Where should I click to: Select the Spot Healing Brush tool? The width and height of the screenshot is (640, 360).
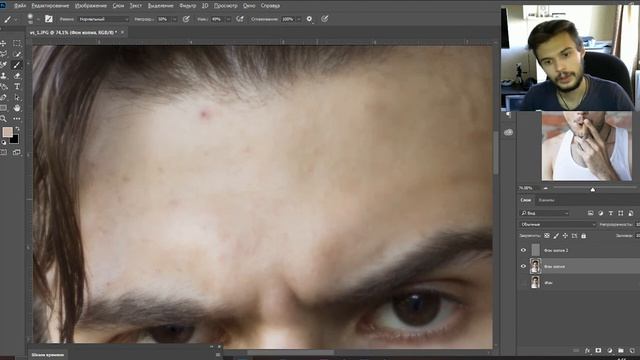coord(3,65)
